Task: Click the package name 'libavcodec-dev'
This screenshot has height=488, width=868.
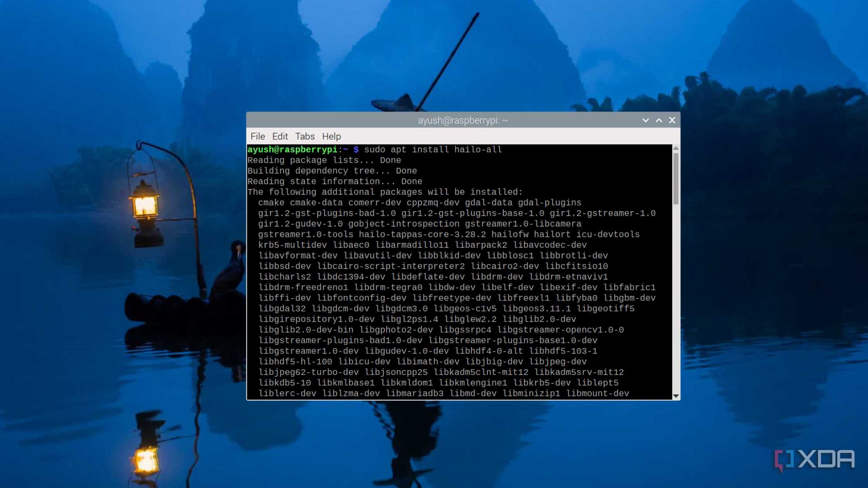Action: (550, 245)
